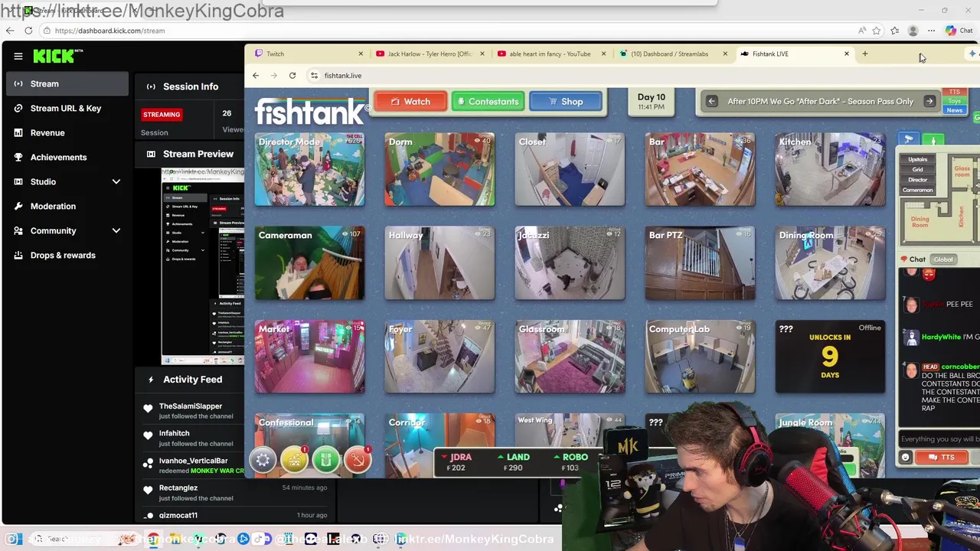980x551 pixels.
Task: Open the Hallway camera feed
Action: (x=439, y=263)
